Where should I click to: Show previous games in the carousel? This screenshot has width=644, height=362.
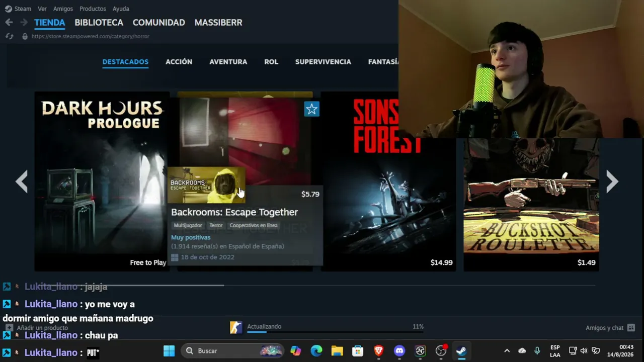[x=21, y=182]
